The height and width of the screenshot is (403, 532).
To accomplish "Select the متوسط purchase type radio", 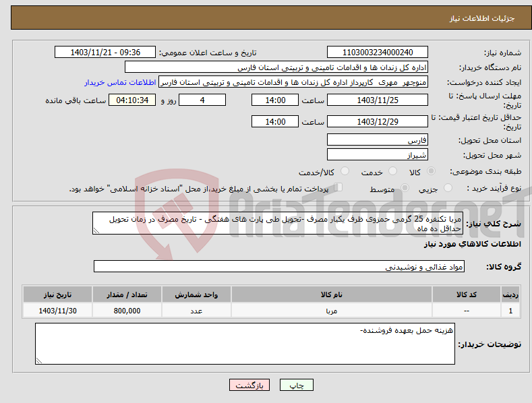I will pyautogui.click(x=405, y=187).
